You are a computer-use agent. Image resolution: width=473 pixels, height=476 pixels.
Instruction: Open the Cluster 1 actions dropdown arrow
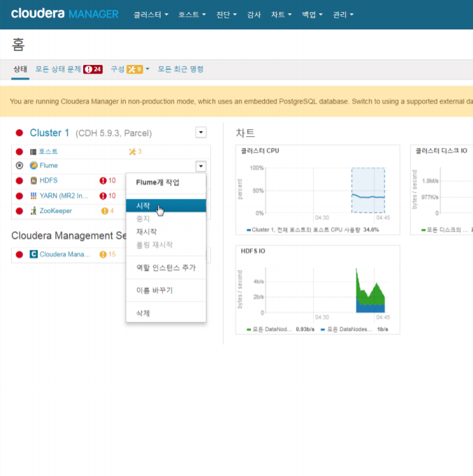pos(201,133)
